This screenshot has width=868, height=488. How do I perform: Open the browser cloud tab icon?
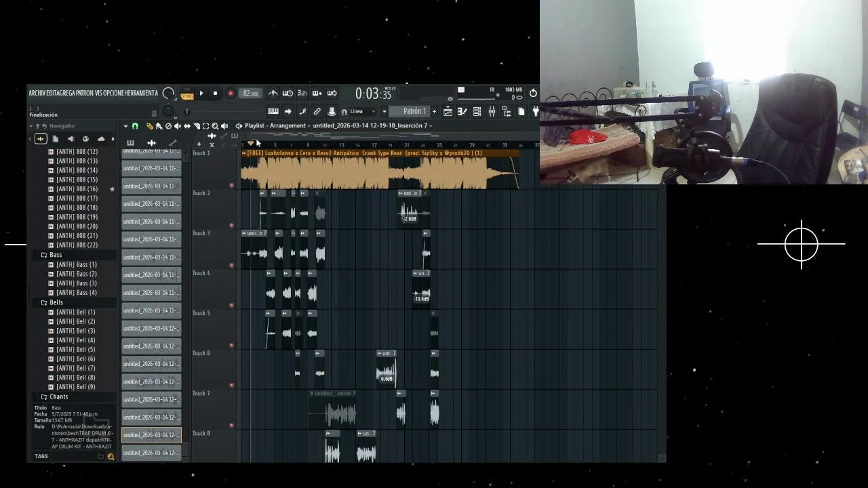coord(101,139)
